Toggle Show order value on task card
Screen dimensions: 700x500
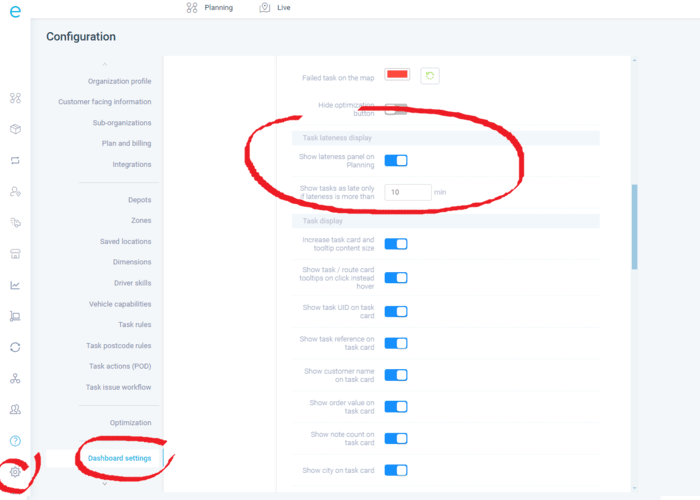(x=396, y=407)
